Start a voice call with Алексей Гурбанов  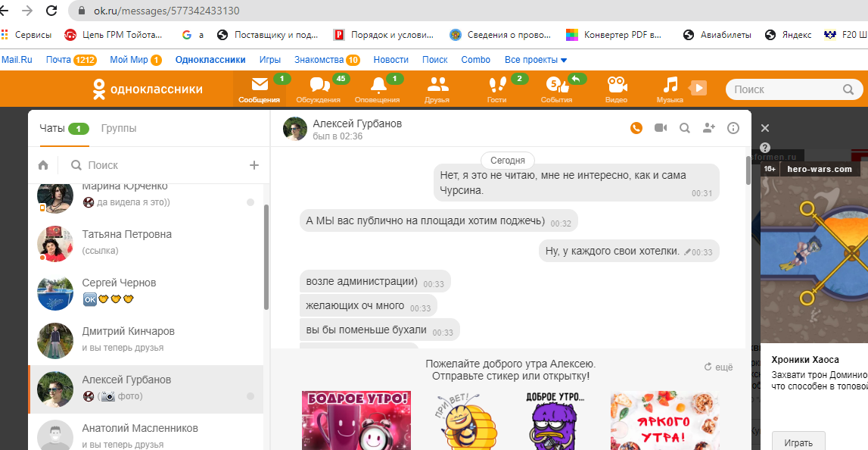(636, 128)
